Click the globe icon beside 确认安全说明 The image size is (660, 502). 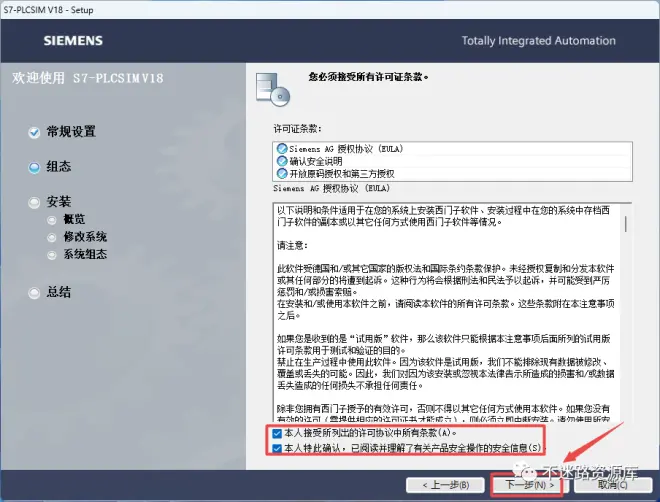282,161
